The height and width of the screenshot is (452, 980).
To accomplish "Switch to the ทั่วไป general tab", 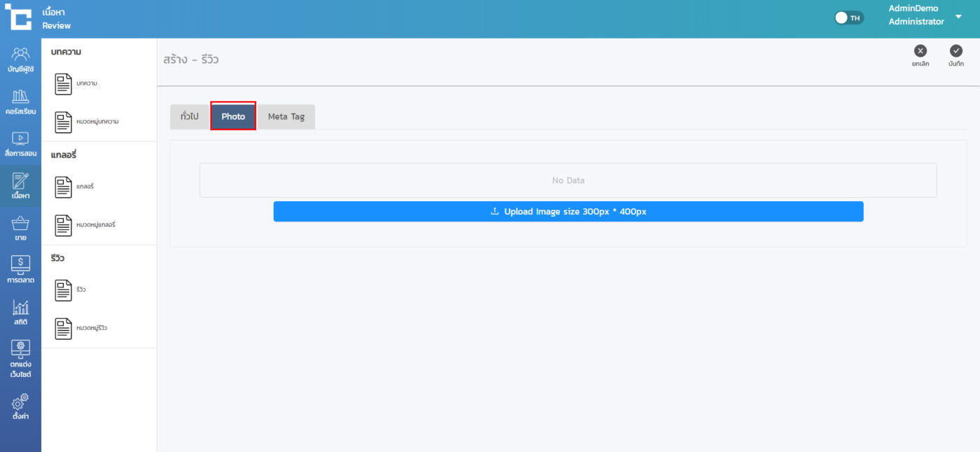I will click(x=190, y=117).
